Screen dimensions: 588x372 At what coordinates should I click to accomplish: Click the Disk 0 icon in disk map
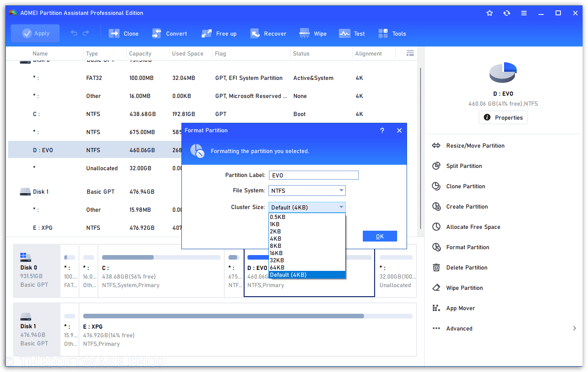[26, 257]
